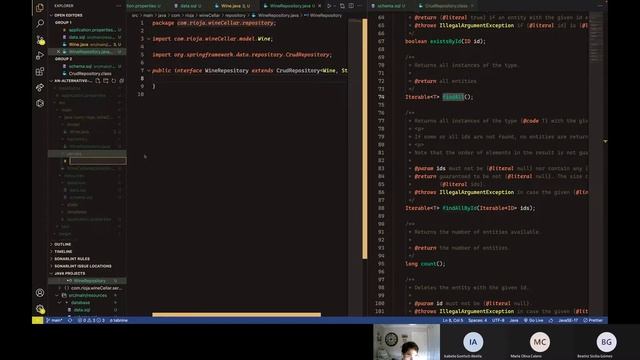Click horizontal scrollbar of left editor
Image resolution: width=640 pixels, height=360 pixels.
tap(236, 314)
